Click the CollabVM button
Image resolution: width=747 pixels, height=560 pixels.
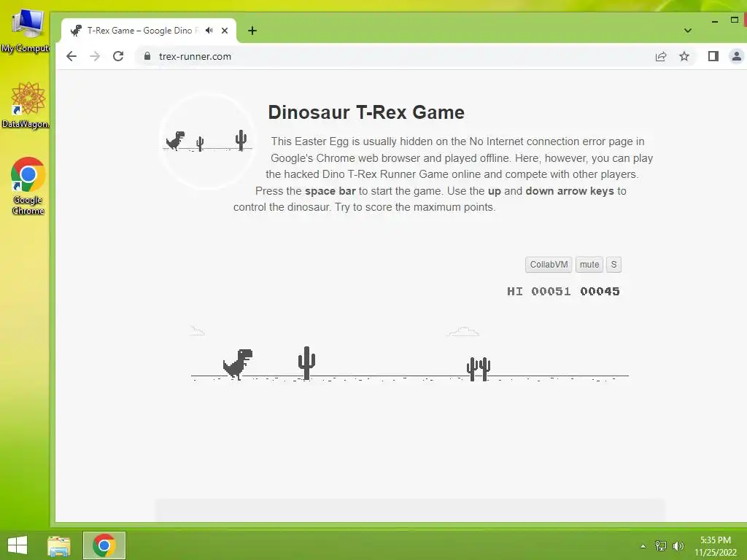click(549, 265)
